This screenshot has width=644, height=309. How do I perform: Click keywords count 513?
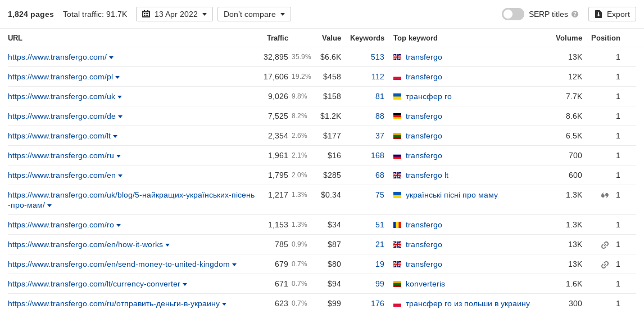click(378, 57)
